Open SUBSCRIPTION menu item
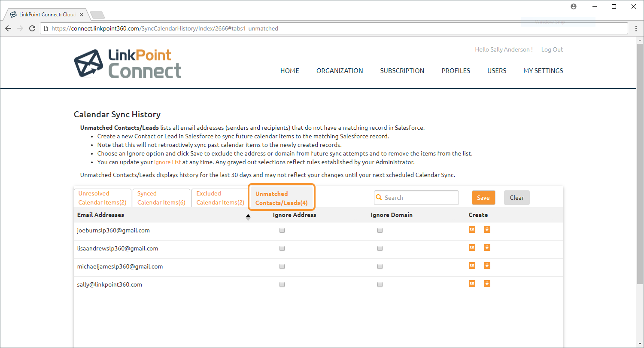644x348 pixels. pos(402,71)
